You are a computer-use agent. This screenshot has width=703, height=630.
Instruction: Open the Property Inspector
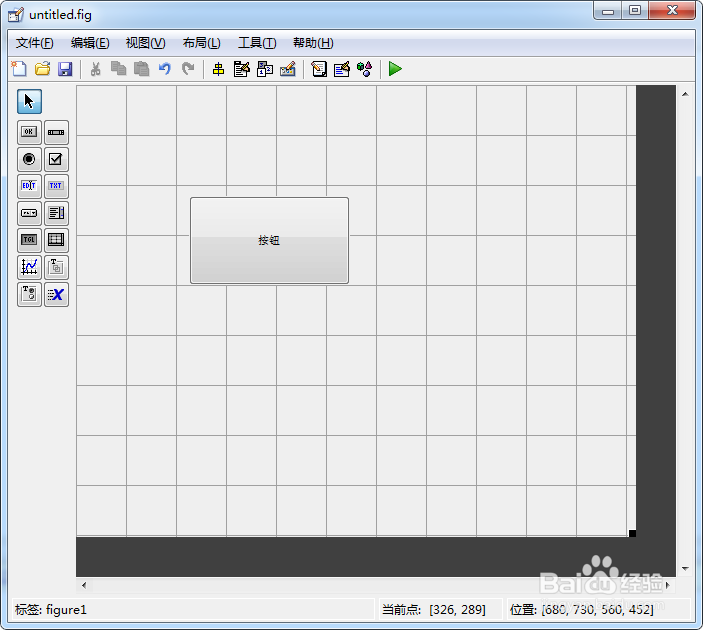(342, 69)
